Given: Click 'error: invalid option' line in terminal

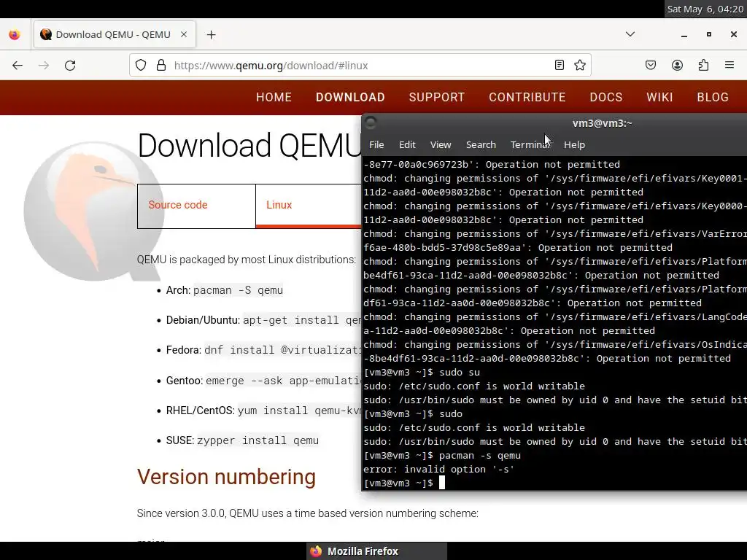Looking at the screenshot, I should tap(438, 469).
